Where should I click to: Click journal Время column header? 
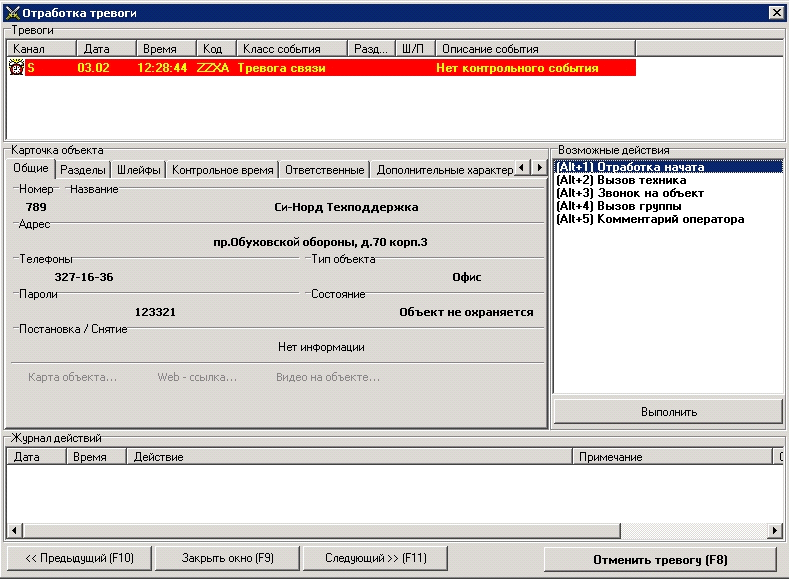[96, 457]
